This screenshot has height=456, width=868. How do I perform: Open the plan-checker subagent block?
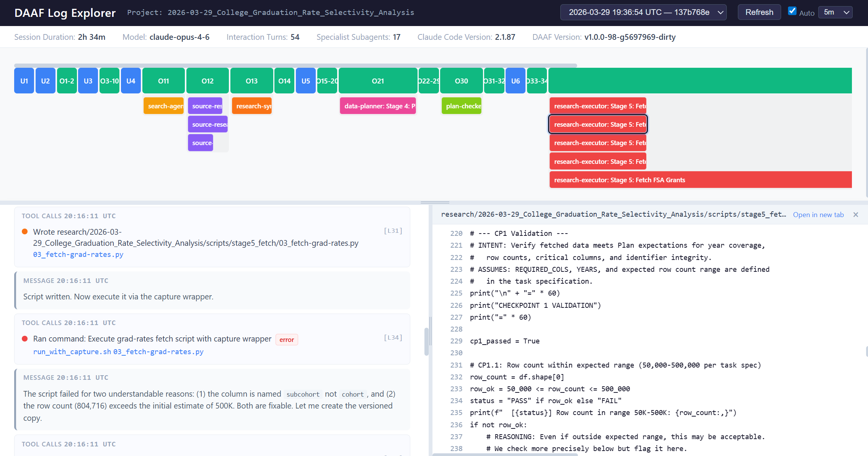pos(462,106)
